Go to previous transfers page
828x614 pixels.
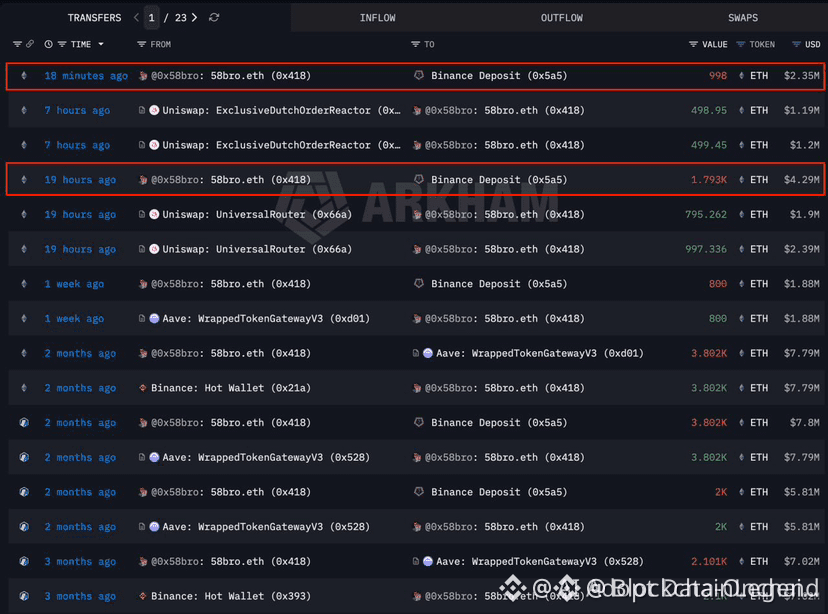click(x=136, y=17)
